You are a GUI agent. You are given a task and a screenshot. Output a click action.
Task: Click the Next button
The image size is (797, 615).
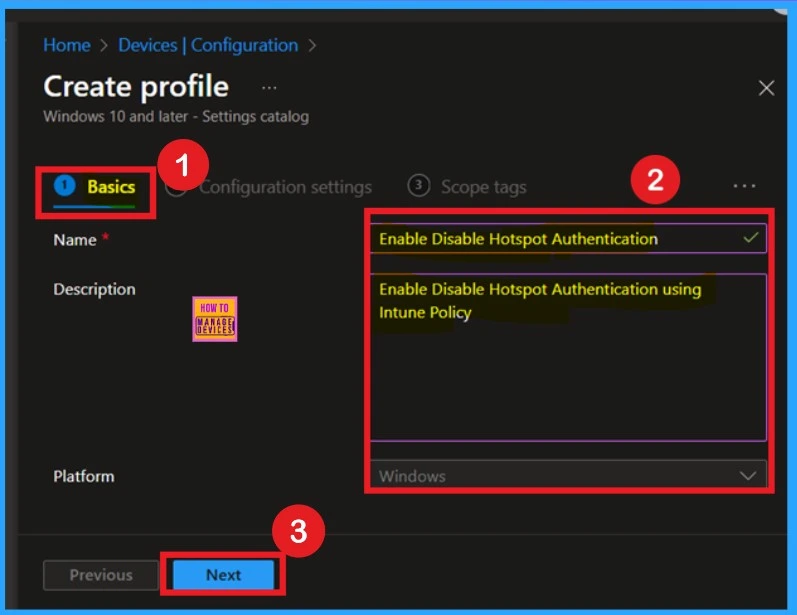[224, 575]
